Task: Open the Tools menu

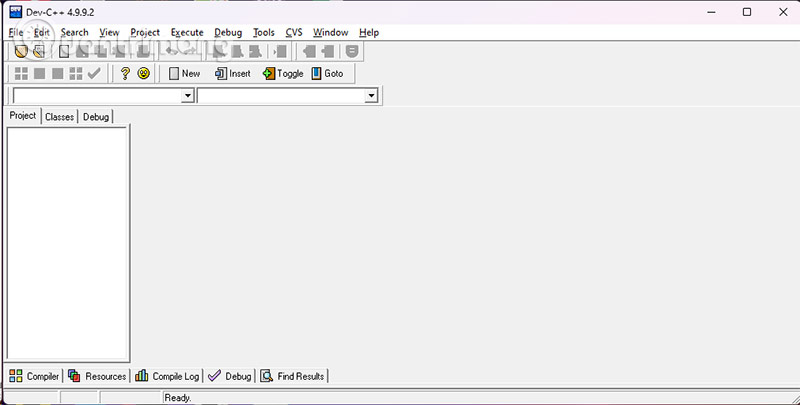Action: (x=264, y=33)
